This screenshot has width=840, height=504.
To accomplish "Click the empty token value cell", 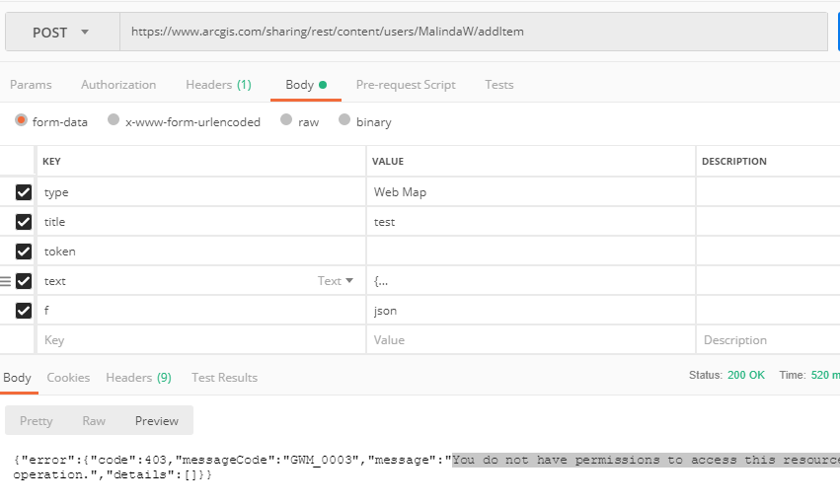I will pyautogui.click(x=531, y=251).
